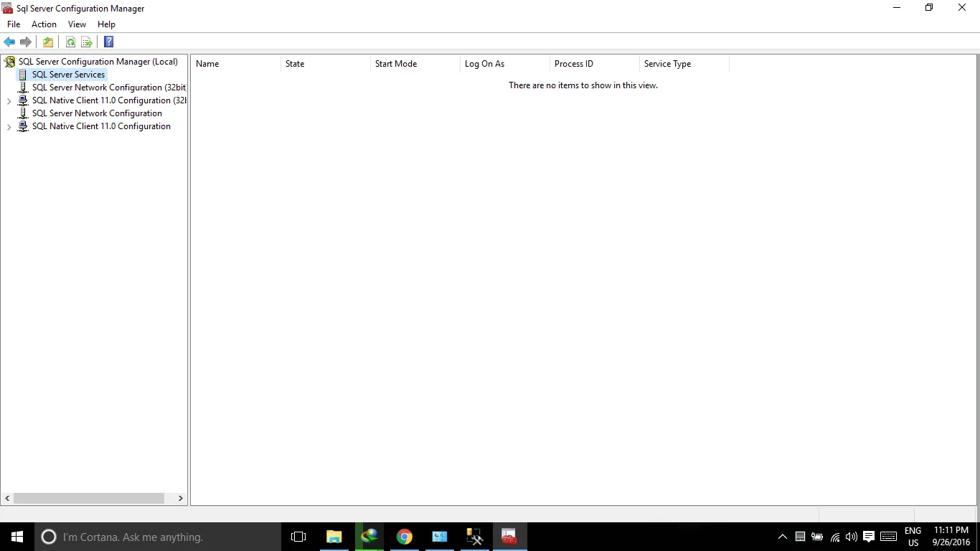
Task: Sort by the Log On As column header
Action: (x=505, y=64)
